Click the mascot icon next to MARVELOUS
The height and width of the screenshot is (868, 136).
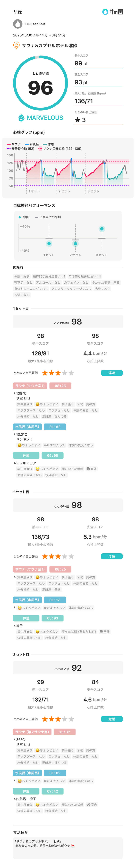click(x=21, y=118)
